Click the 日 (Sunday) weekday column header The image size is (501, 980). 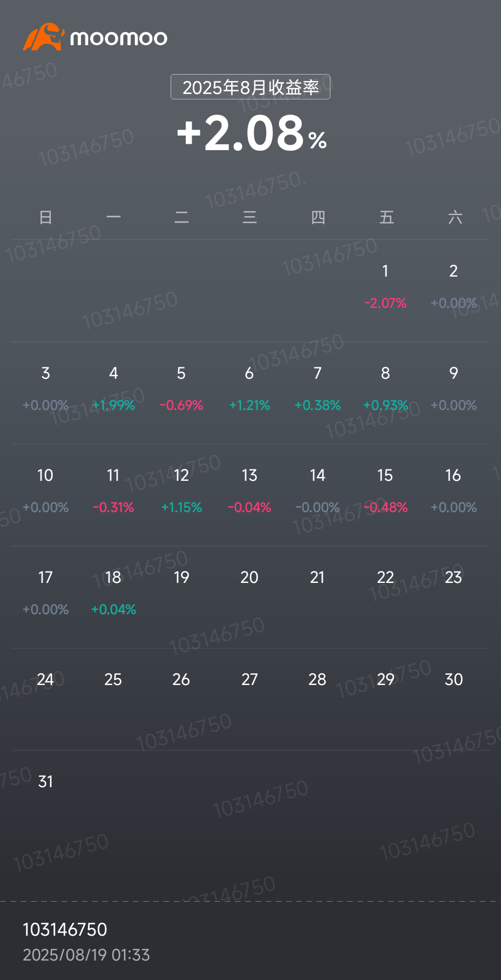click(x=45, y=217)
